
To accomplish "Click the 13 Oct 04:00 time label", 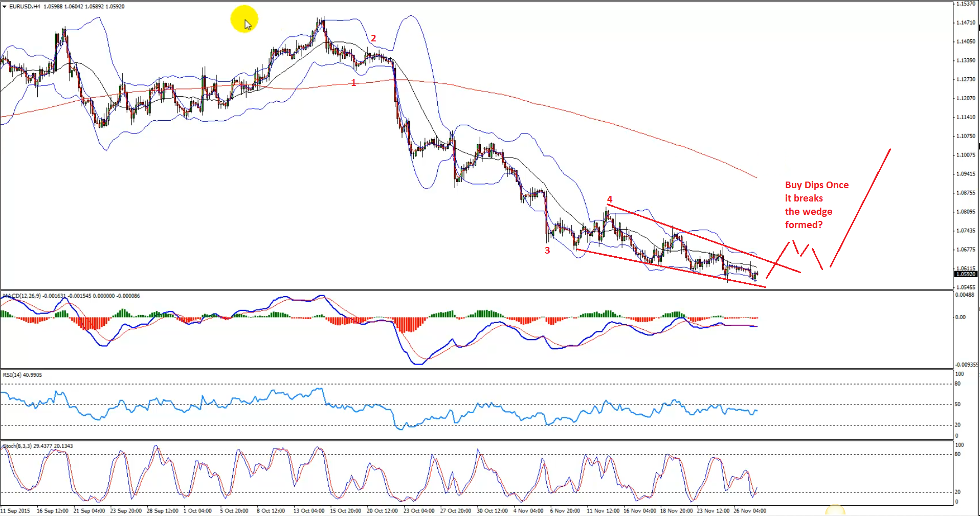I will (x=308, y=511).
